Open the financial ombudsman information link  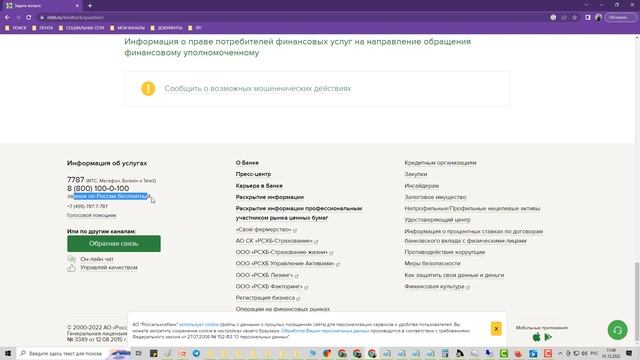[298, 47]
